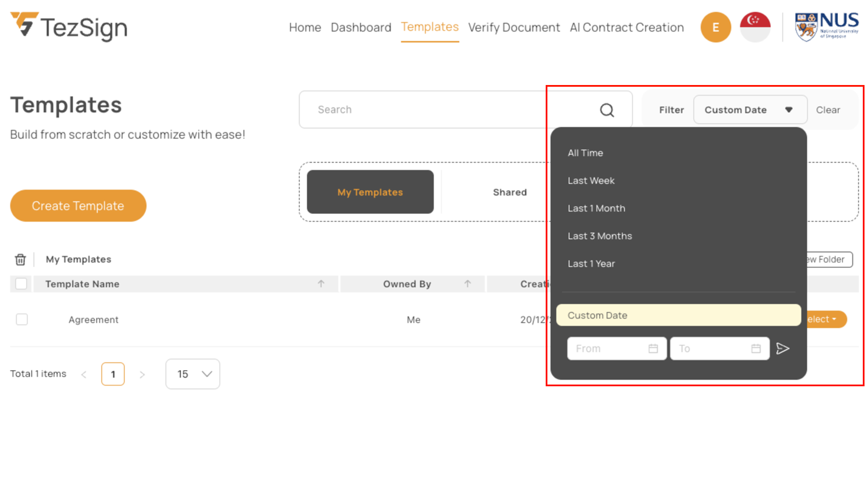This screenshot has width=868, height=484.
Task: Click the My Templates breadcrumb label
Action: 78,260
